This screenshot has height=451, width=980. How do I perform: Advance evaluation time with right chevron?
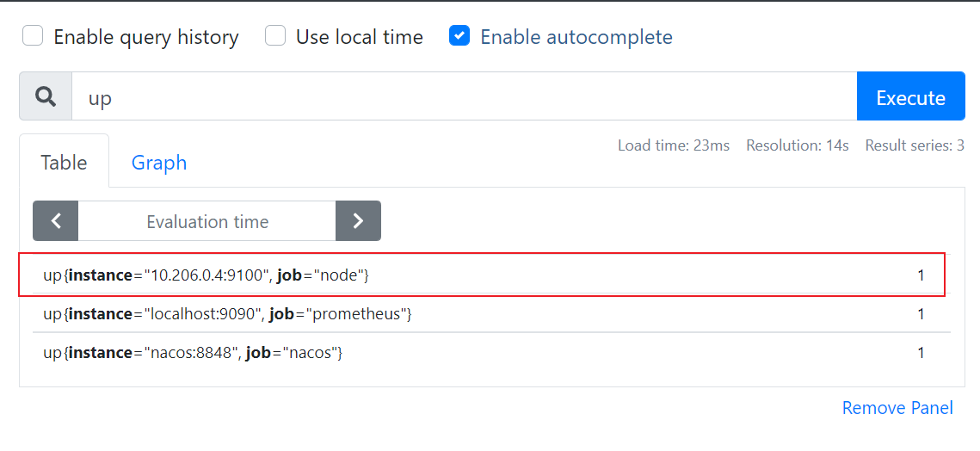point(358,221)
